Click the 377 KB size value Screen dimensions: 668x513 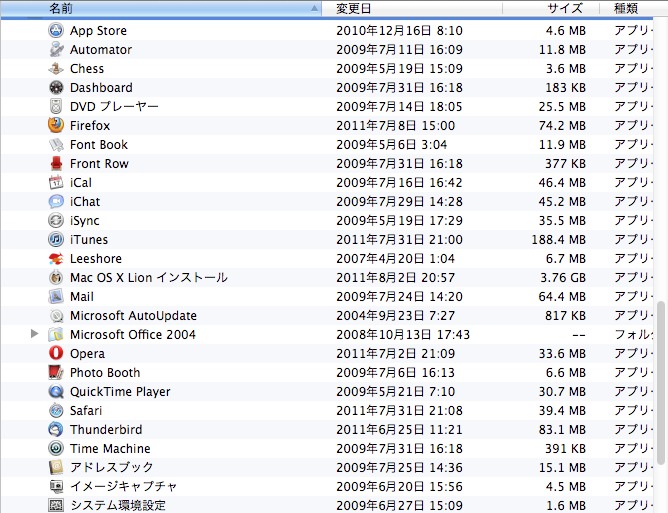coord(565,164)
